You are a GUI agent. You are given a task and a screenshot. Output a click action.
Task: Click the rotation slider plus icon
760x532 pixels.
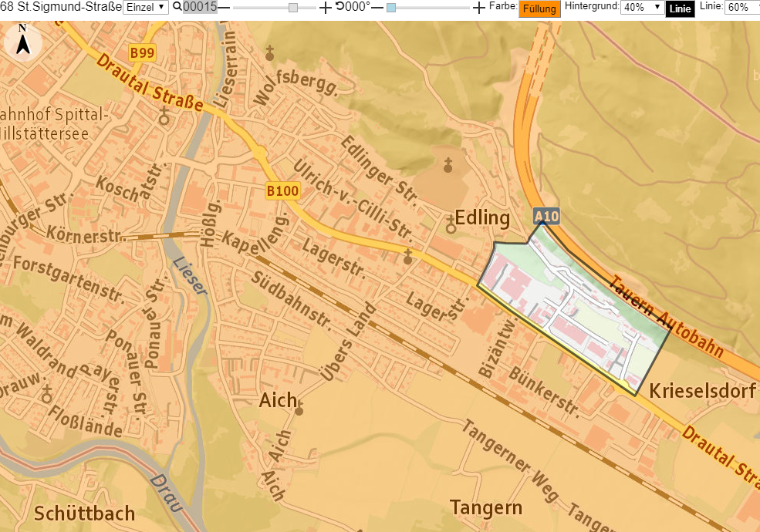(479, 8)
